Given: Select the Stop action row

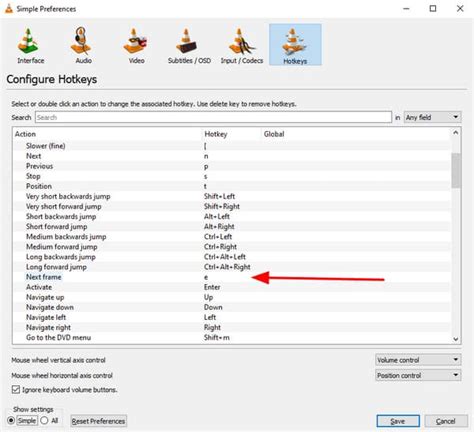Looking at the screenshot, I should coord(232,176).
